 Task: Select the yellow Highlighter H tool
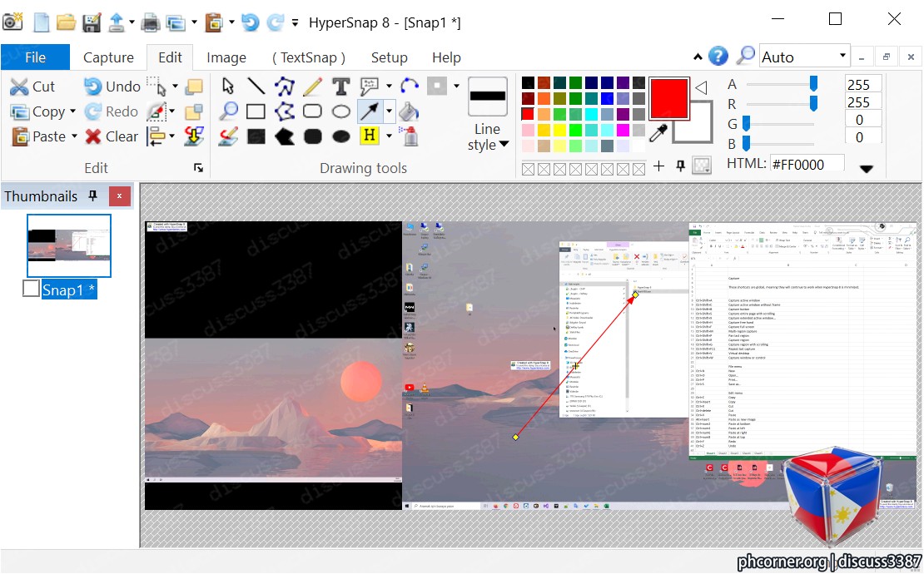point(370,136)
